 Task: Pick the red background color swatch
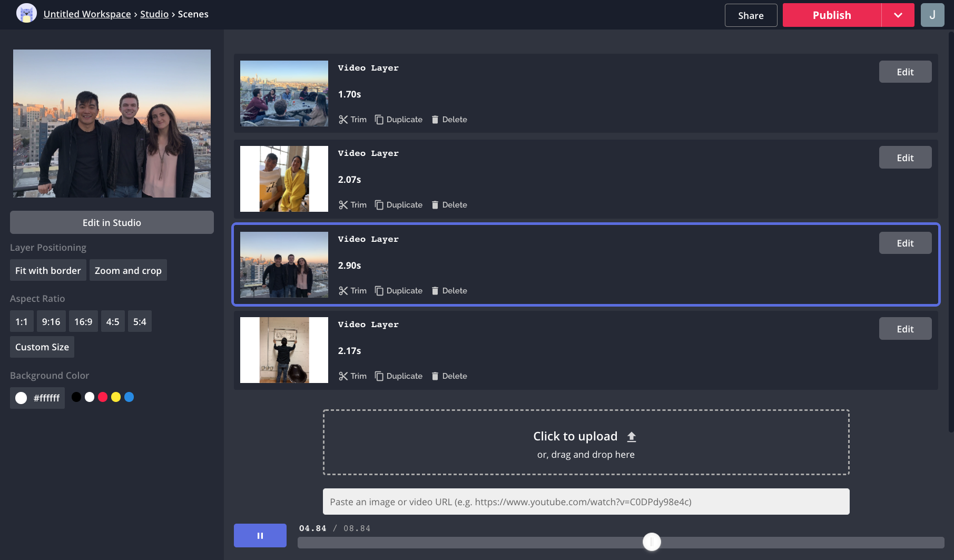(x=103, y=397)
